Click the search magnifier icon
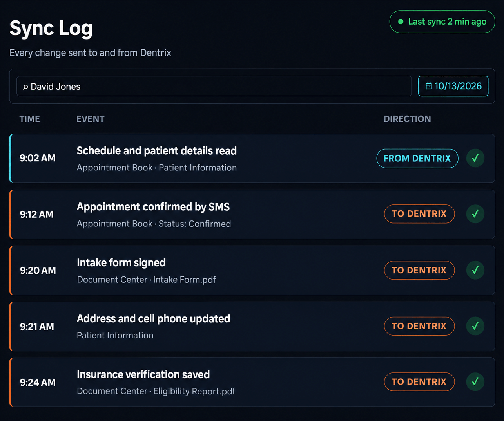The height and width of the screenshot is (421, 504). (x=25, y=87)
